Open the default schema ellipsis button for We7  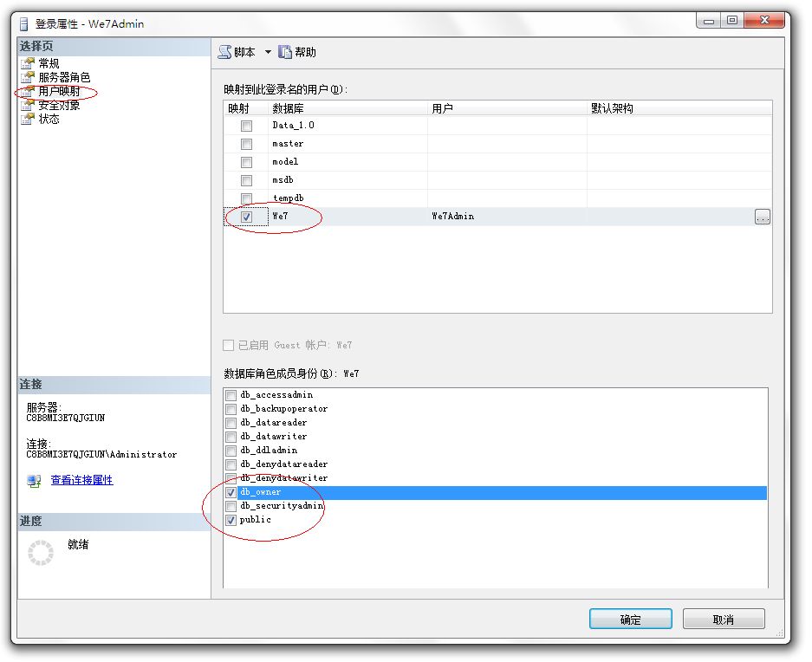[763, 217]
